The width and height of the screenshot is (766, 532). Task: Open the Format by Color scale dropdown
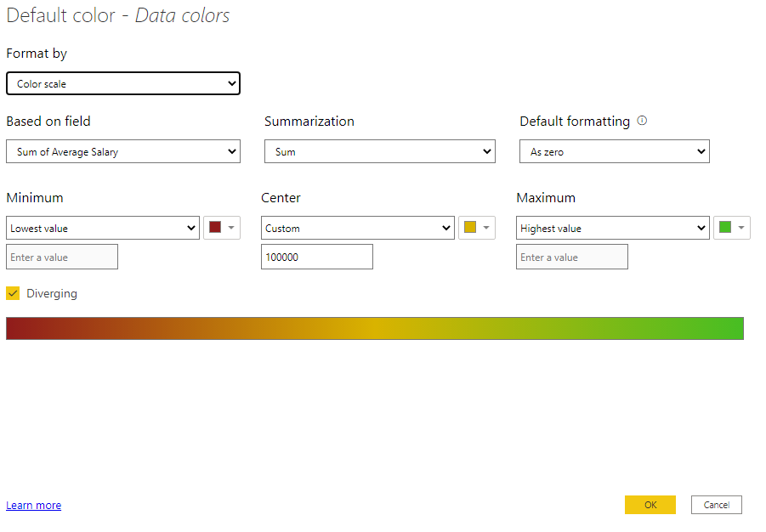(123, 83)
